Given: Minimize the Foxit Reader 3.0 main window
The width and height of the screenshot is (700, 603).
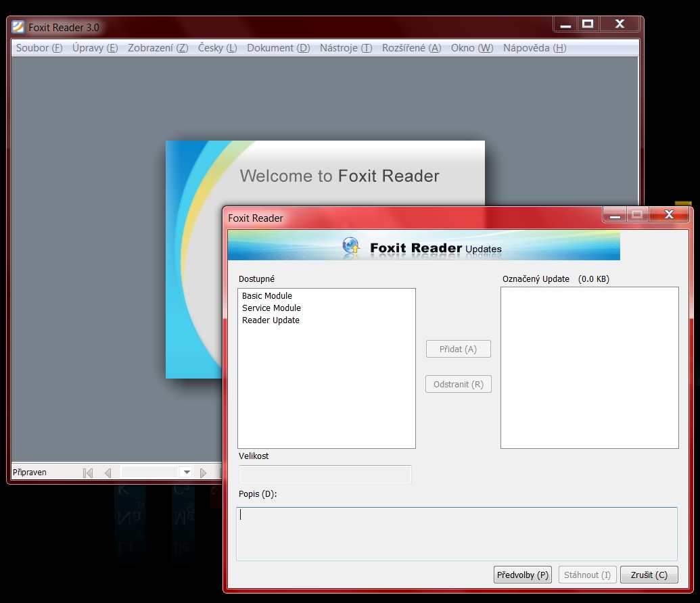Looking at the screenshot, I should tap(565, 24).
